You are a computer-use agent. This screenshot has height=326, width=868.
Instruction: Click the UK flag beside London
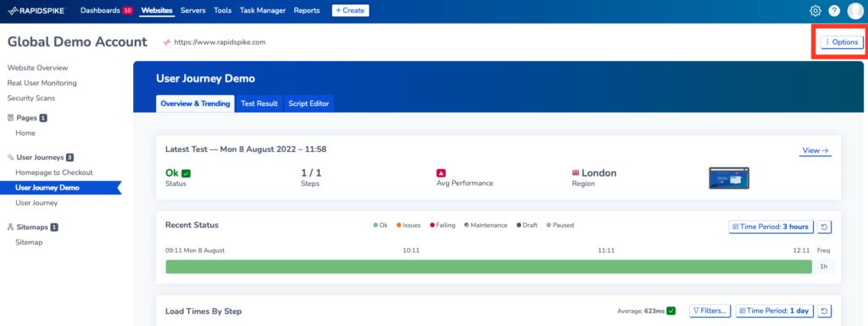[576, 173]
